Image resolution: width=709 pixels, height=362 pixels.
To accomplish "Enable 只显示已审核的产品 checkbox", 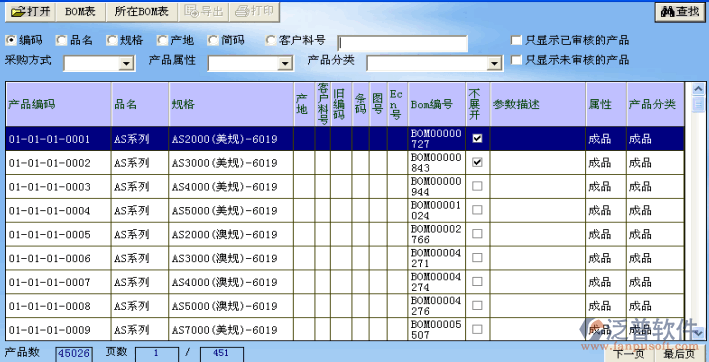I will [x=516, y=40].
